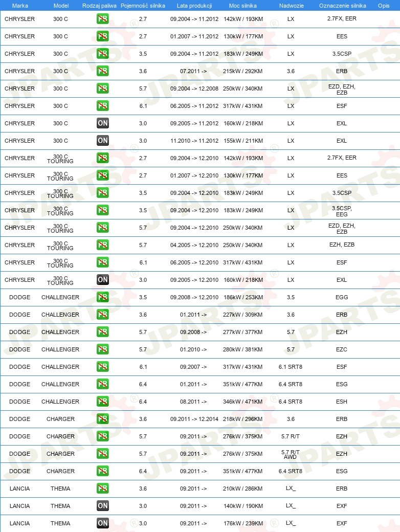Select the 215kW / 292KM power cell

pos(242,71)
